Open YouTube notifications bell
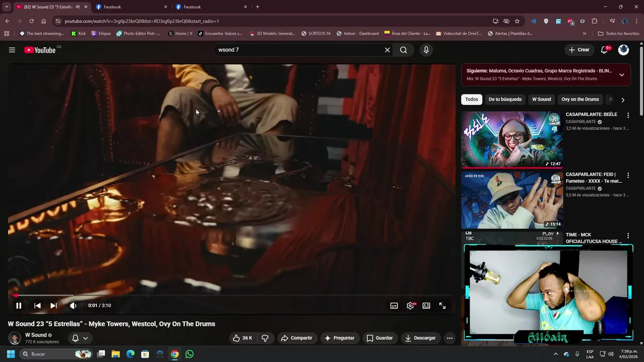644x362 pixels. [605, 50]
